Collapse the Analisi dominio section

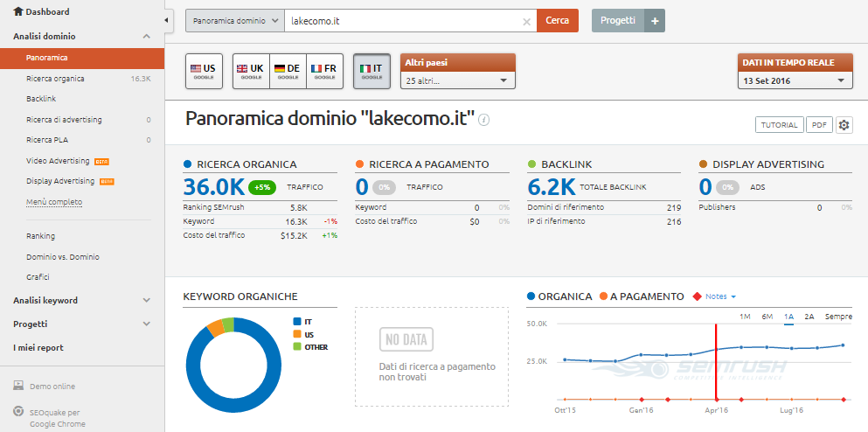pyautogui.click(x=146, y=37)
